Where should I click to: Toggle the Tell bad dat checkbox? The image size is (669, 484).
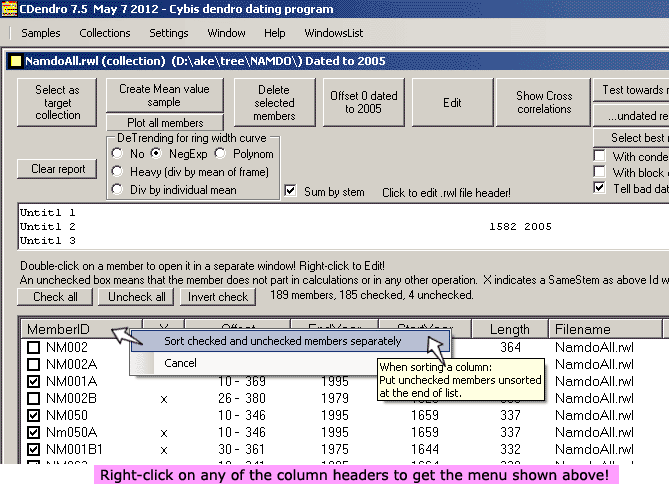[x=599, y=187]
